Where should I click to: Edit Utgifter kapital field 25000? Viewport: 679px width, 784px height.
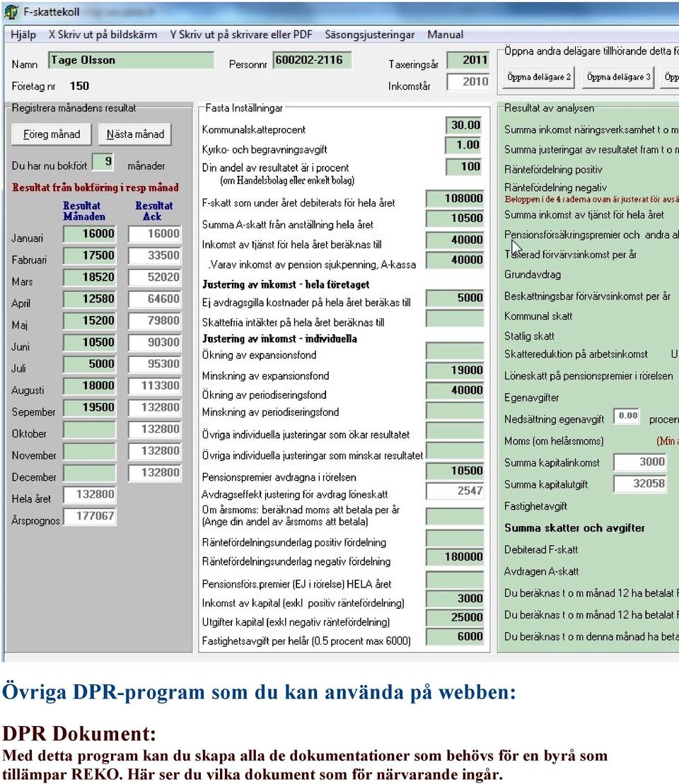(455, 617)
